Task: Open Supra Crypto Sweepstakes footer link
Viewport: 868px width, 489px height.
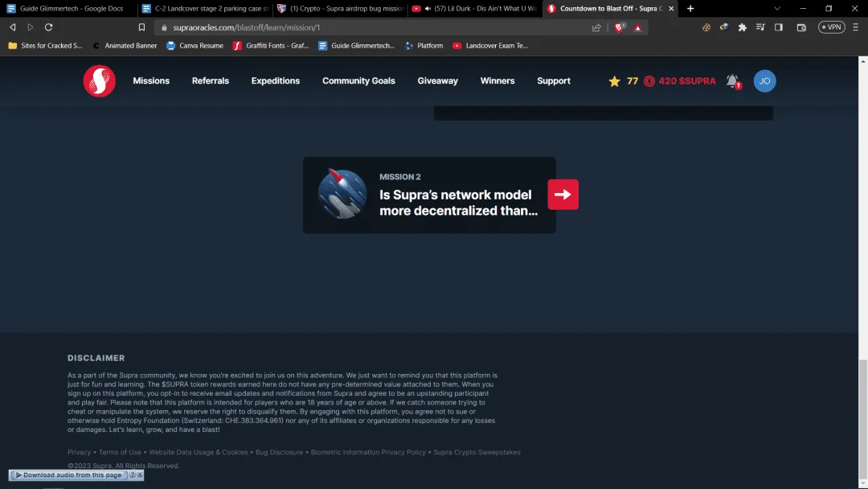Action: tap(477, 453)
